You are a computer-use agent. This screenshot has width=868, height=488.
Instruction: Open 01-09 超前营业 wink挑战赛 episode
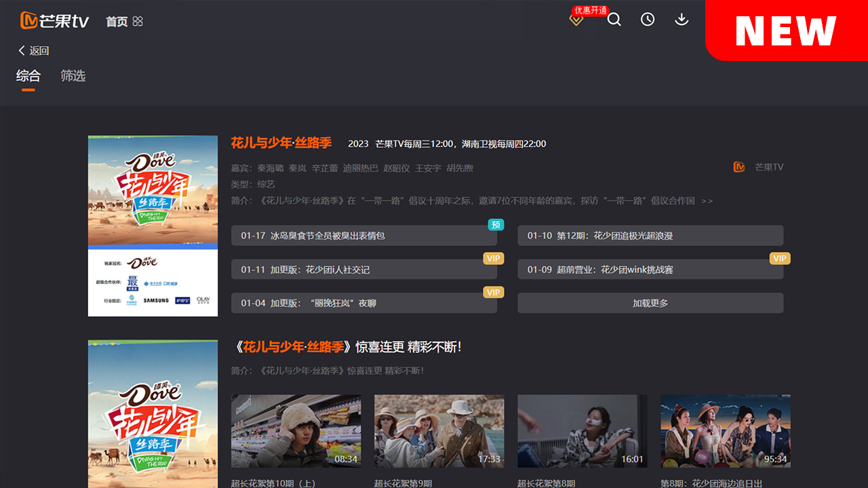(650, 269)
